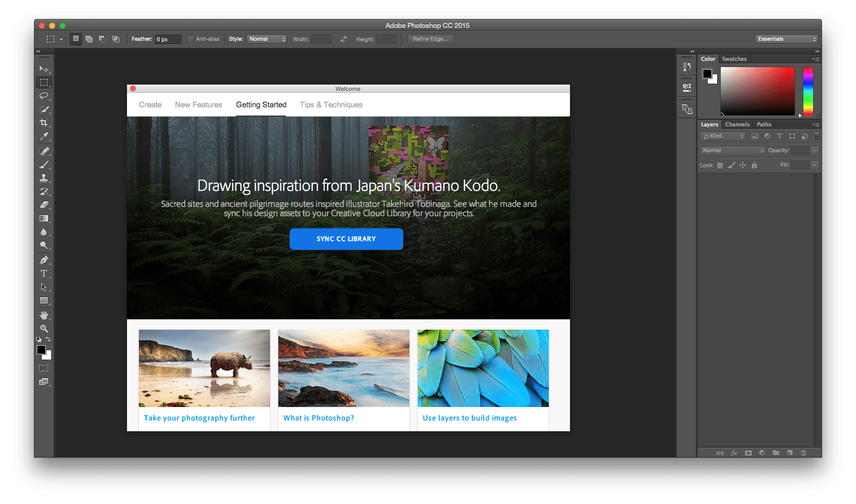The height and width of the screenshot is (504, 856).
Task: Select the Move tool
Action: (44, 69)
